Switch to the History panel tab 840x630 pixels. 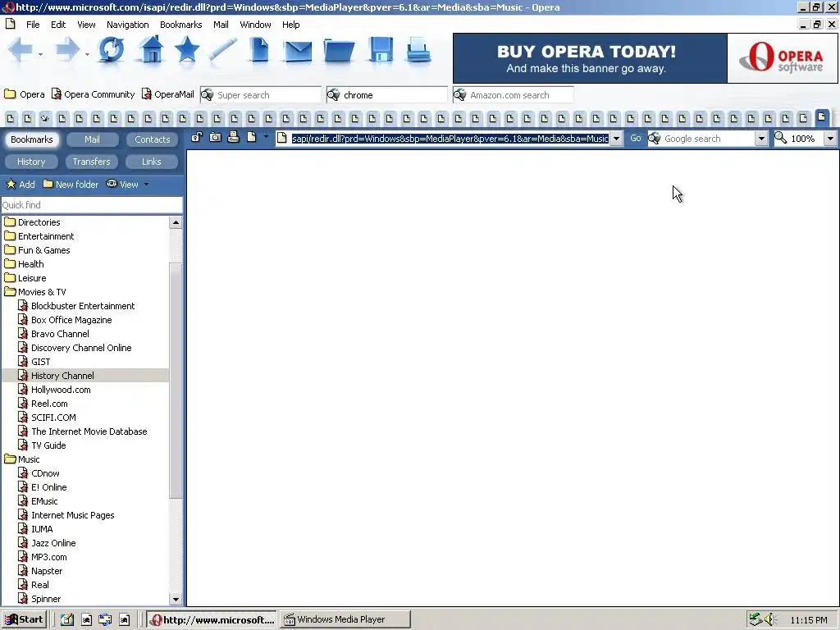31,162
